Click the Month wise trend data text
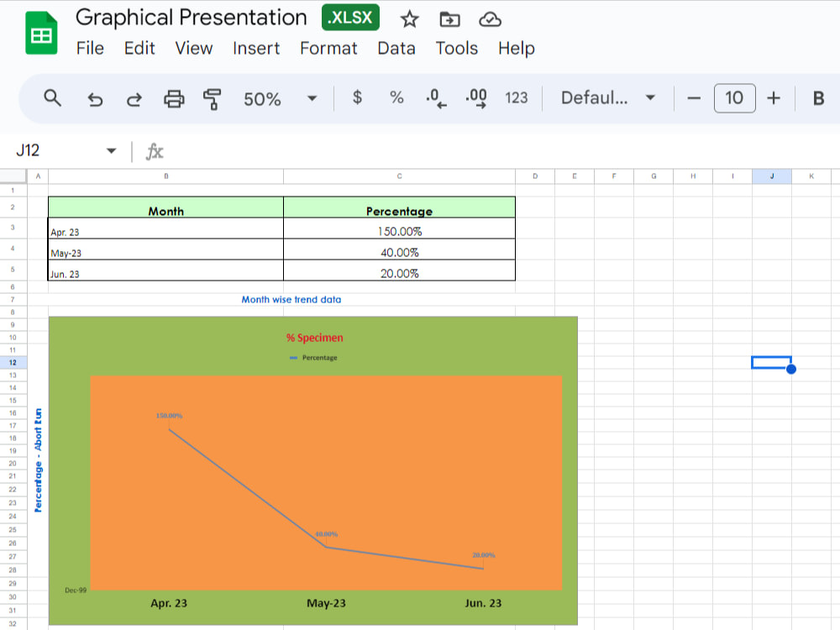This screenshot has height=630, width=840. coord(291,300)
